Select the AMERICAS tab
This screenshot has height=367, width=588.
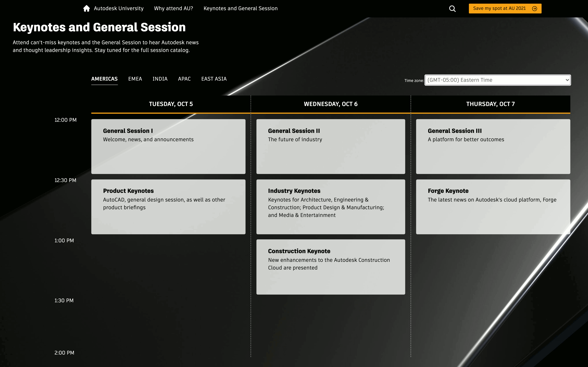[104, 79]
